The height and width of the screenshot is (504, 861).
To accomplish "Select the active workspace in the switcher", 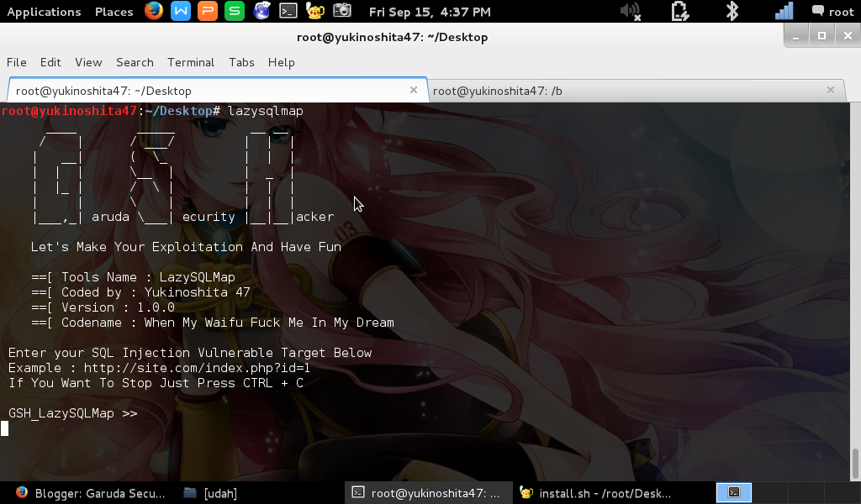I will click(734, 492).
